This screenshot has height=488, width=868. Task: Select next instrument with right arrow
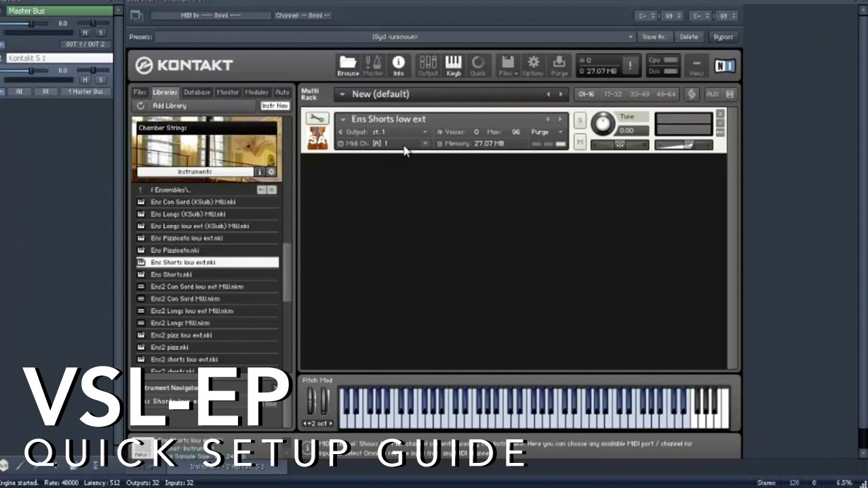tap(559, 119)
